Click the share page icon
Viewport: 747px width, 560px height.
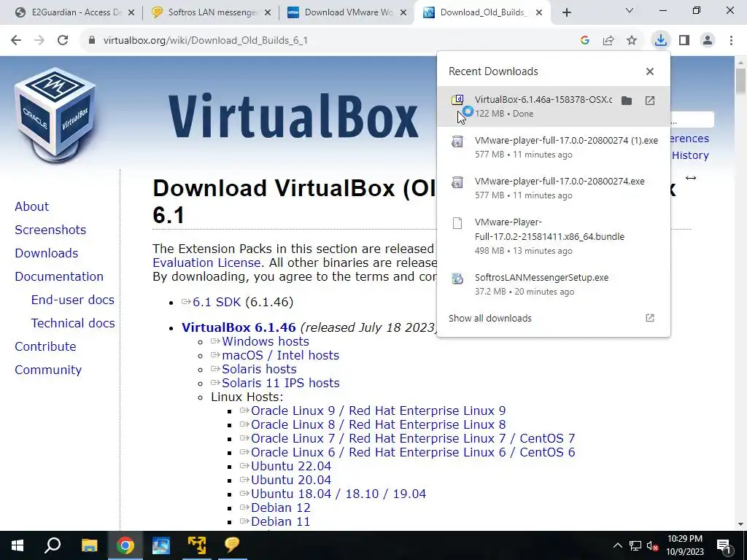pos(608,41)
